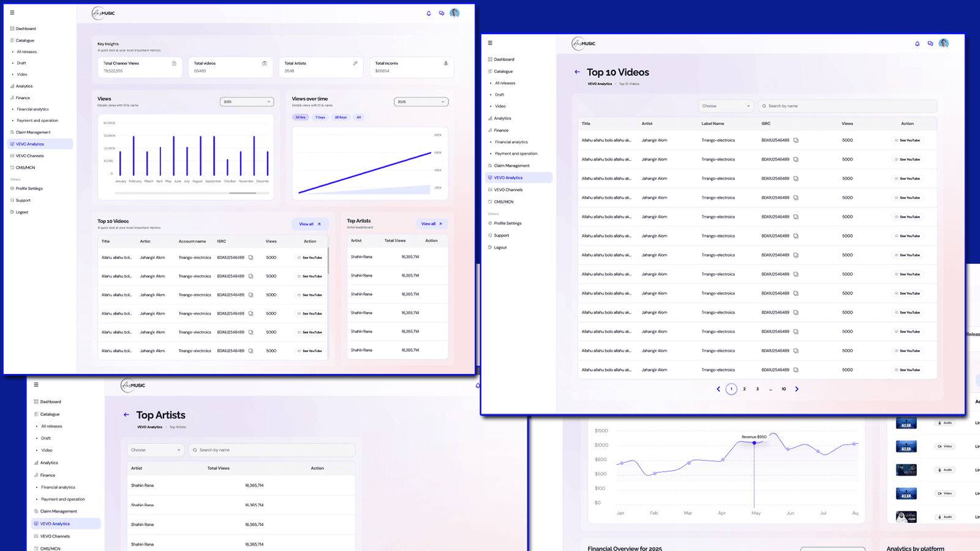Select the 24 hrs time filter

click(x=300, y=116)
